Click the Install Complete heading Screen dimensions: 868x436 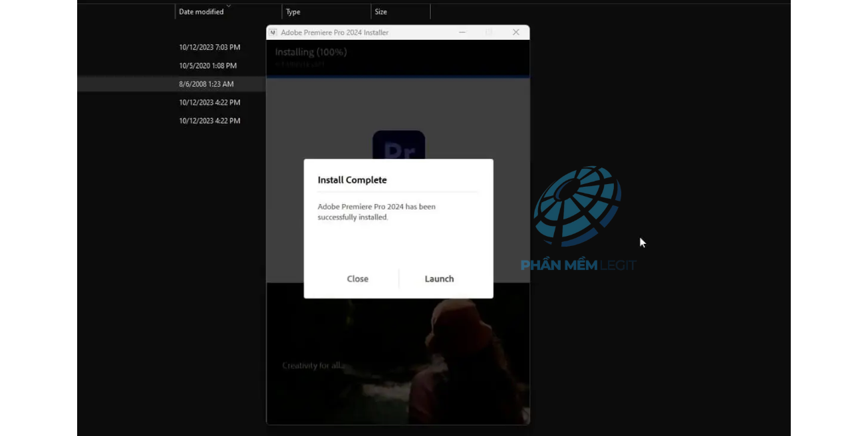pyautogui.click(x=352, y=180)
